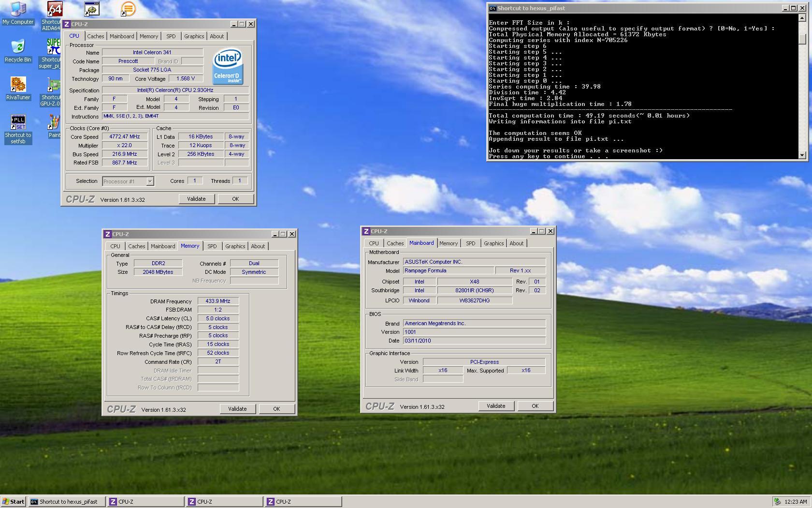Open Caches tab in Memory window
The width and height of the screenshot is (812, 508).
click(x=137, y=246)
